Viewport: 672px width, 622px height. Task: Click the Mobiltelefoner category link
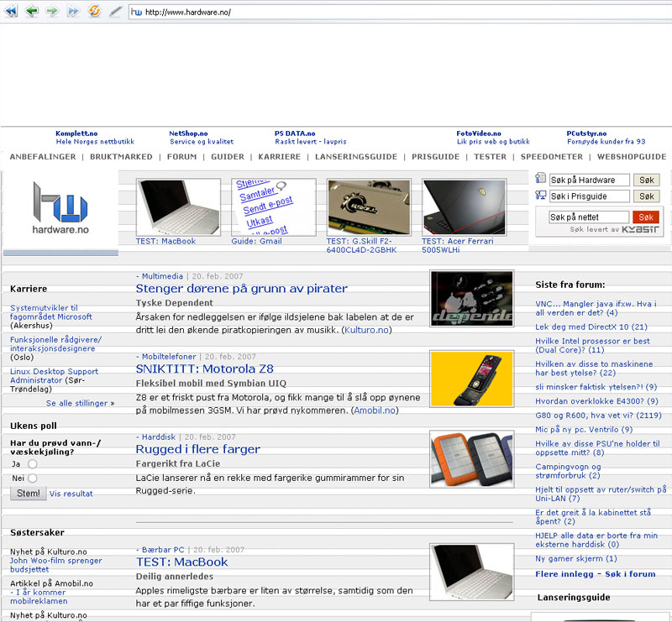169,357
